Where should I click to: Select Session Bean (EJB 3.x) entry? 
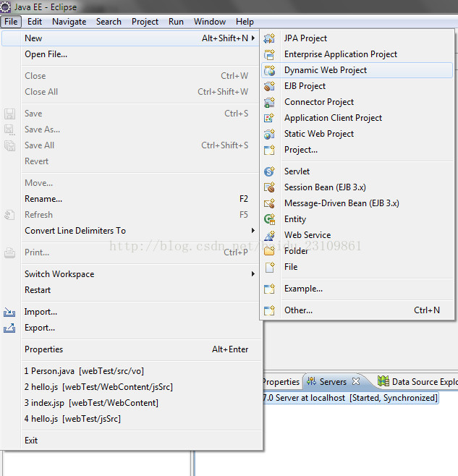pos(357,187)
